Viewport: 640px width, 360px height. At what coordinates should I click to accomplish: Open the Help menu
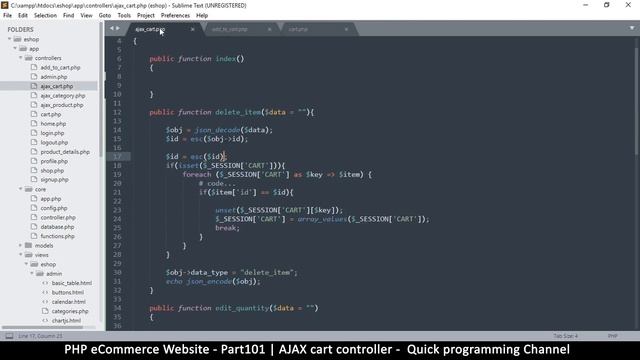202,16
